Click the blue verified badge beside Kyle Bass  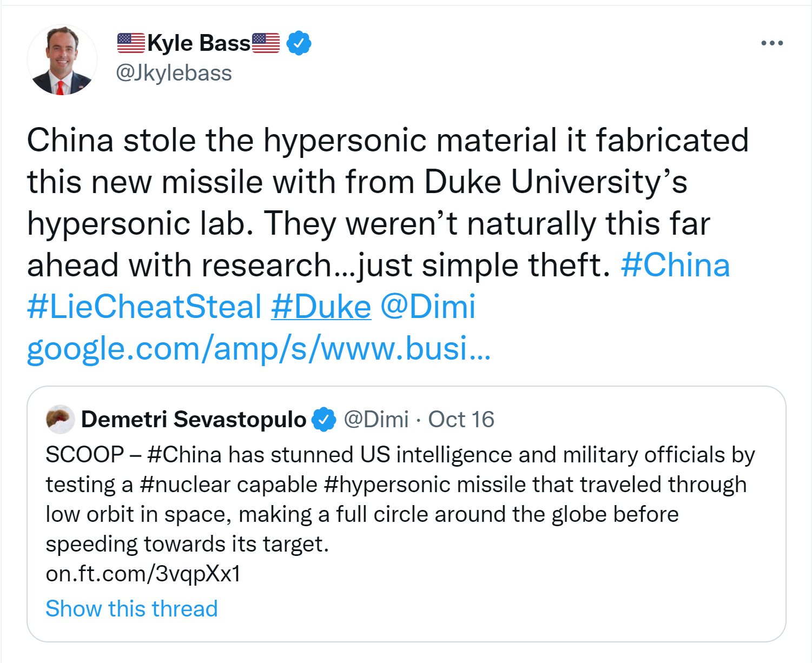coord(299,43)
